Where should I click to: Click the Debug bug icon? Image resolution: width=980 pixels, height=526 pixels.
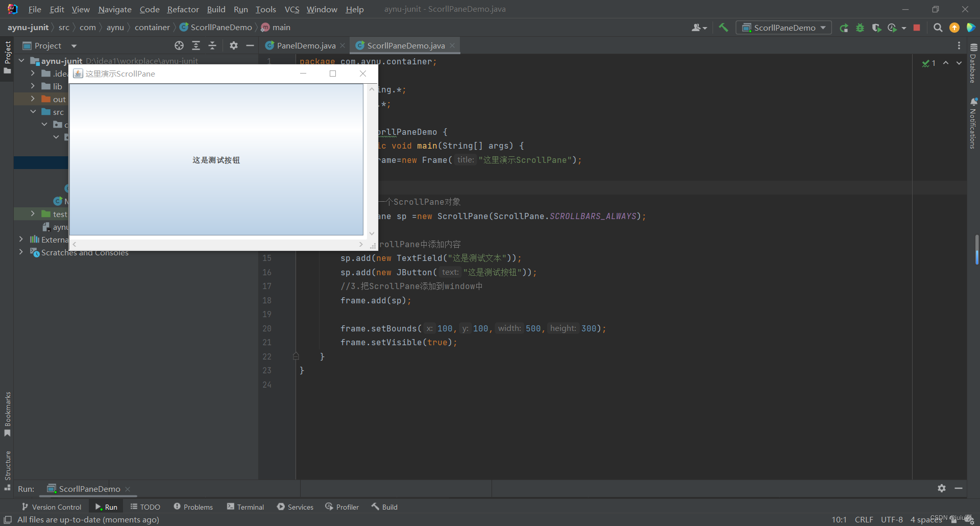pyautogui.click(x=860, y=28)
